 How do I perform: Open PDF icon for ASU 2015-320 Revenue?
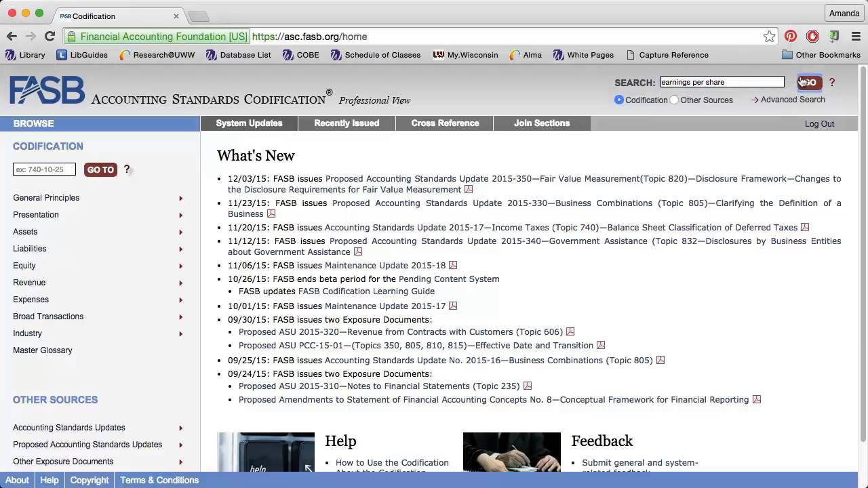[x=570, y=332]
